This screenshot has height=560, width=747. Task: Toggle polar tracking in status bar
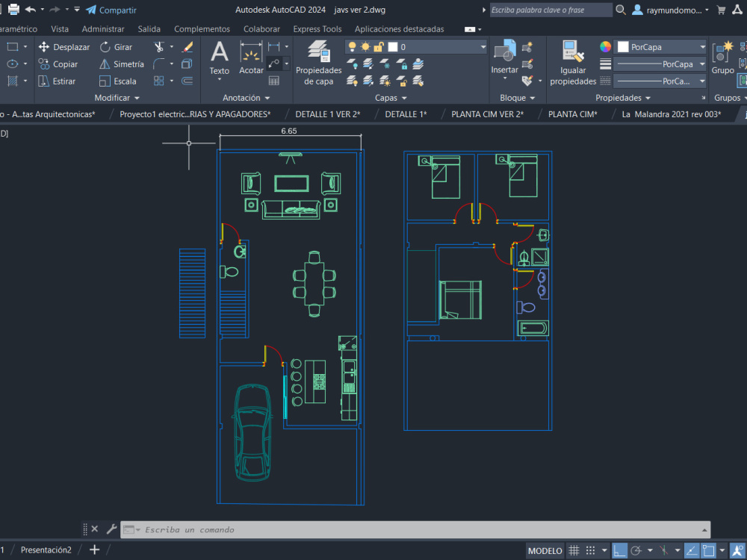[x=636, y=550]
